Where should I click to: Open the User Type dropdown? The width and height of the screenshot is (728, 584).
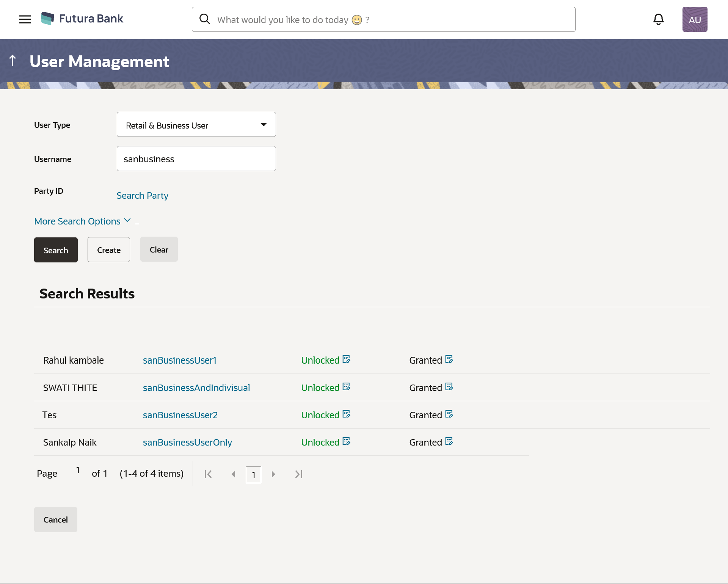pos(196,125)
